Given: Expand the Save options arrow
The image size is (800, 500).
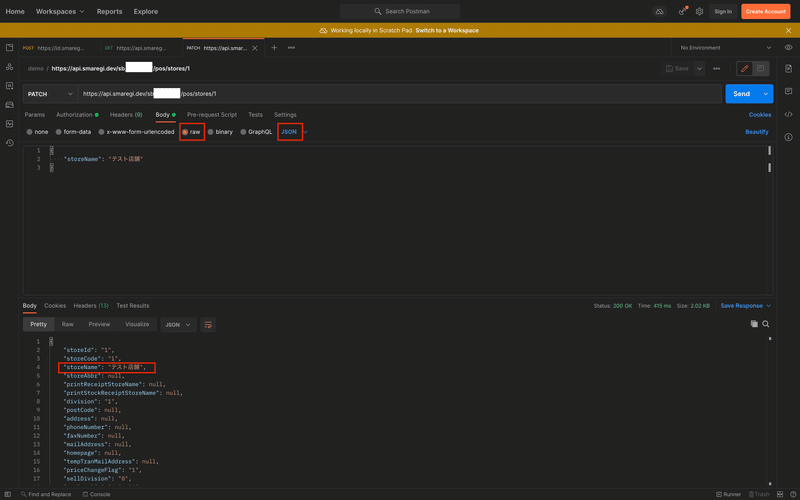Looking at the screenshot, I should pyautogui.click(x=699, y=68).
